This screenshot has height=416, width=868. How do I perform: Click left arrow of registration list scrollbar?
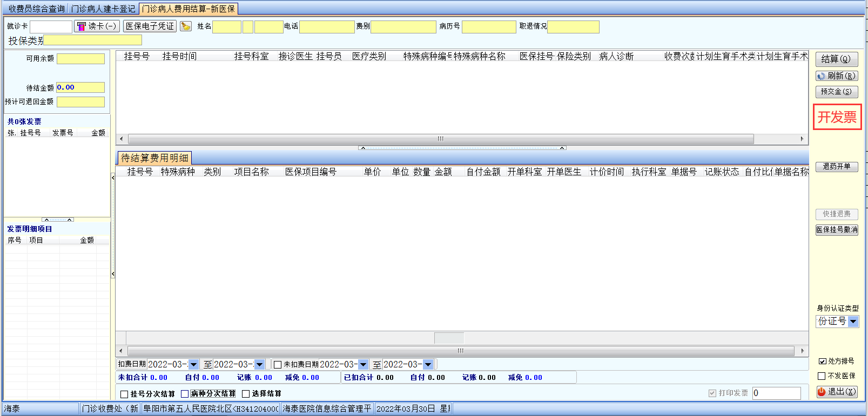tap(121, 139)
